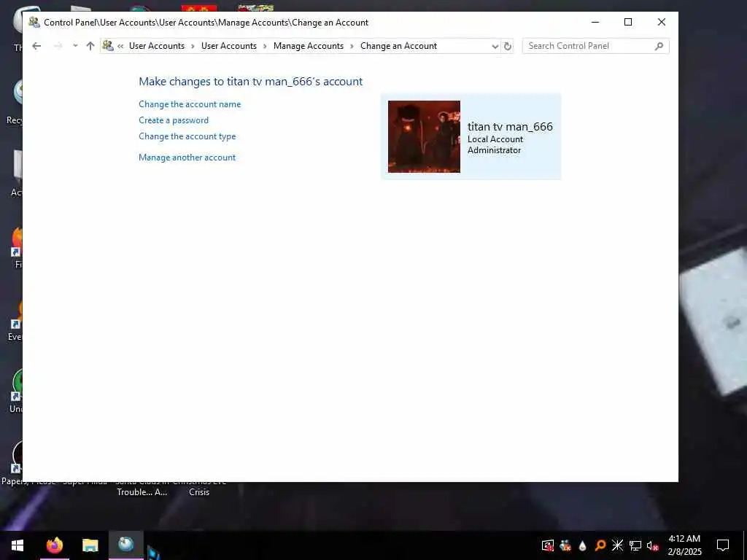The height and width of the screenshot is (560, 747).
Task: Click the water droplet tray icon
Action: [x=582, y=545]
